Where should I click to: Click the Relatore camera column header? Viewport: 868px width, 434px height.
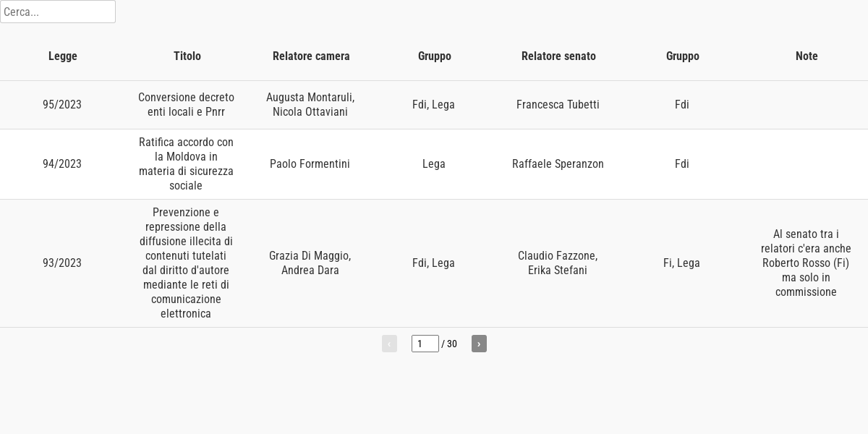(311, 56)
